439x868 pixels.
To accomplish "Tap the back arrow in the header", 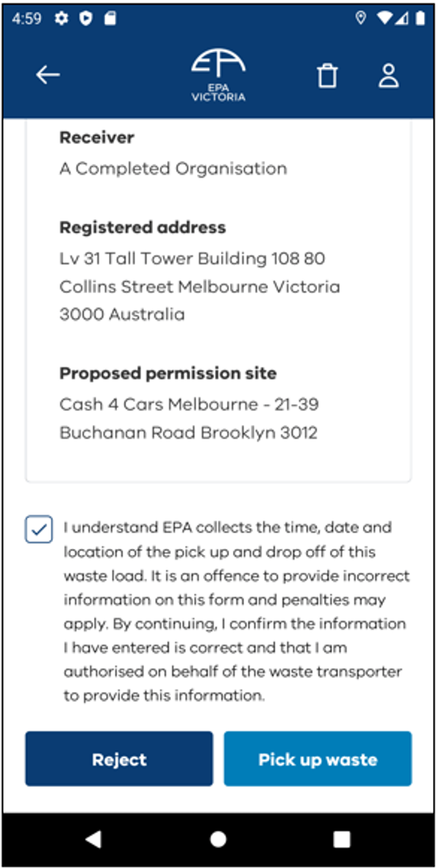I will point(46,74).
